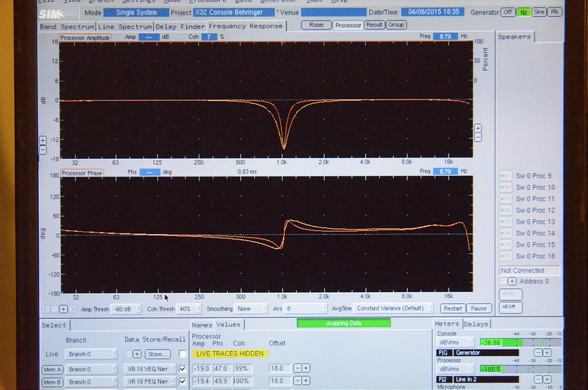
Task: Toggle the Live trace checkbox
Action: pyautogui.click(x=182, y=354)
